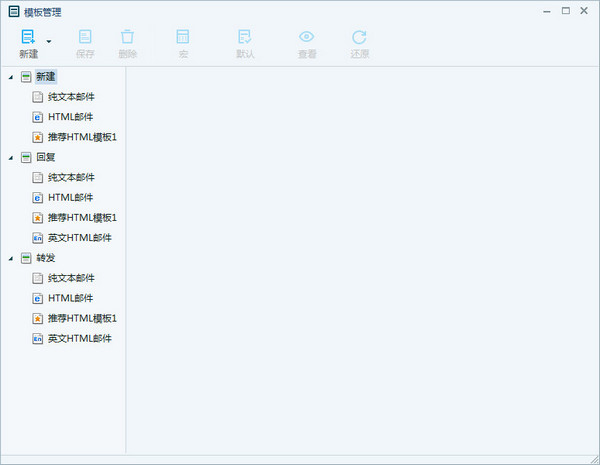Click 'En' page icon under 回复 group
The height and width of the screenshot is (465, 600).
pos(38,238)
